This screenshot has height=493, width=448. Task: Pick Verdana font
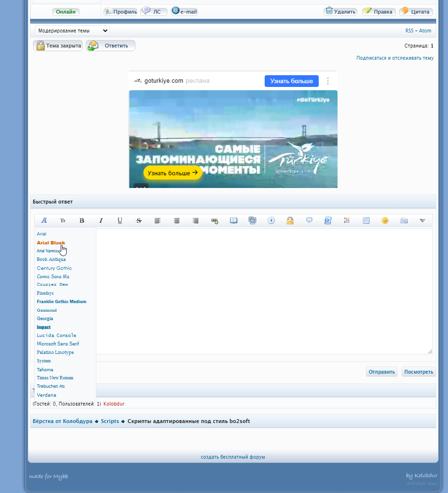click(x=47, y=395)
